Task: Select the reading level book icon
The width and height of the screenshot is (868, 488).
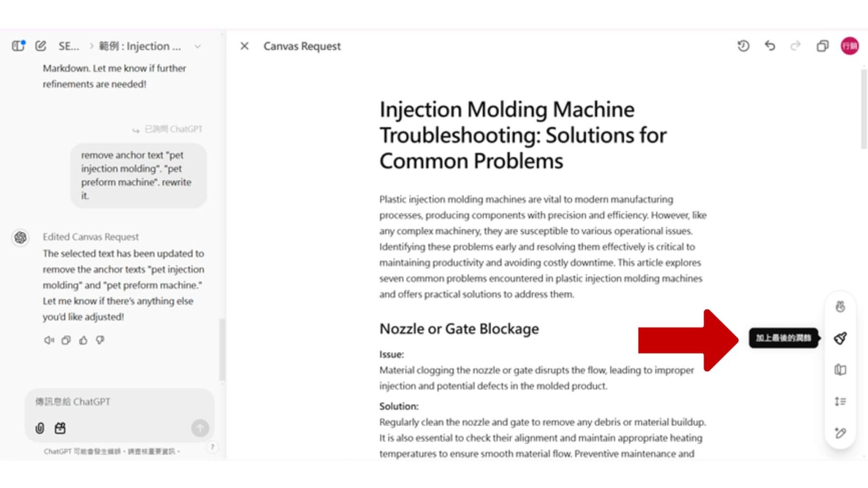Action: click(840, 370)
